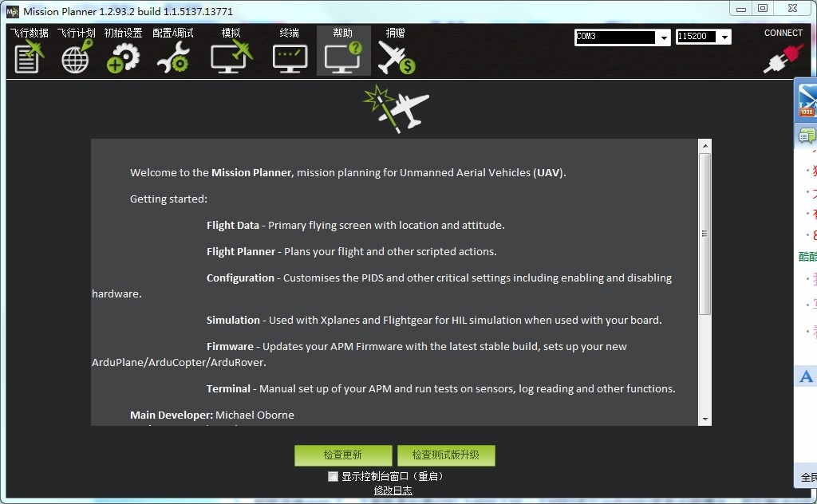The height and width of the screenshot is (504, 817).
Task: Click the bold "Flight Planner" text
Action: [241, 251]
